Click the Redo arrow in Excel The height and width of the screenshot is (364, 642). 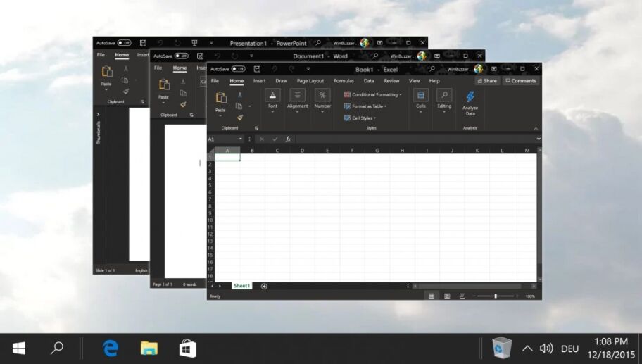point(291,69)
